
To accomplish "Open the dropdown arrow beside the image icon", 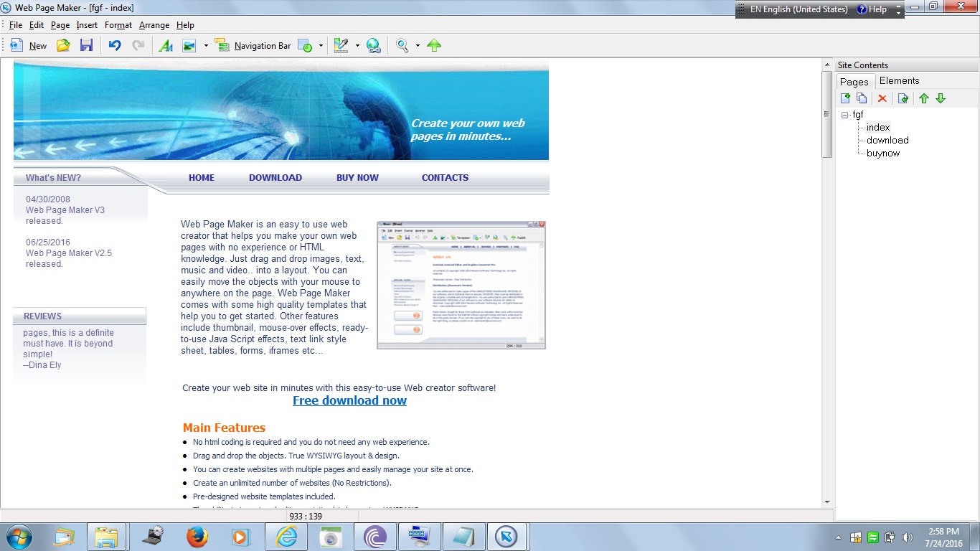I will pos(206,45).
